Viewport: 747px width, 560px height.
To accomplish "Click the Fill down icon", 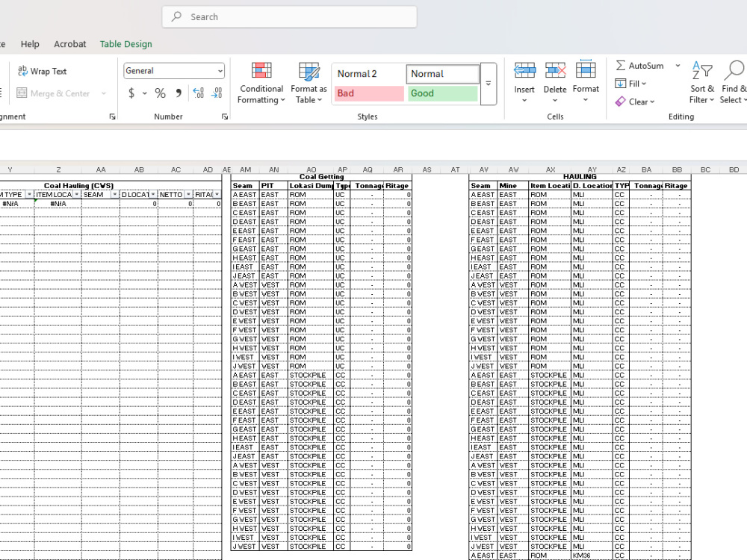I will click(x=620, y=84).
